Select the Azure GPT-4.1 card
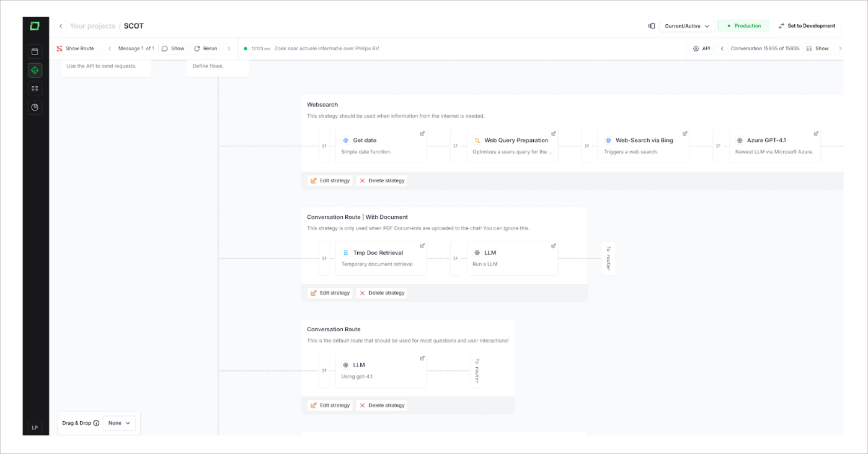868x454 pixels. coord(775,146)
